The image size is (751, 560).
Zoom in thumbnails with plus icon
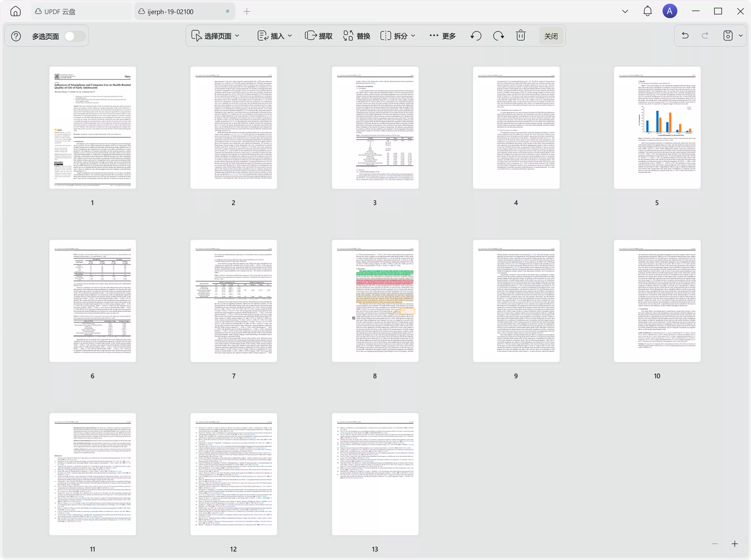(735, 544)
